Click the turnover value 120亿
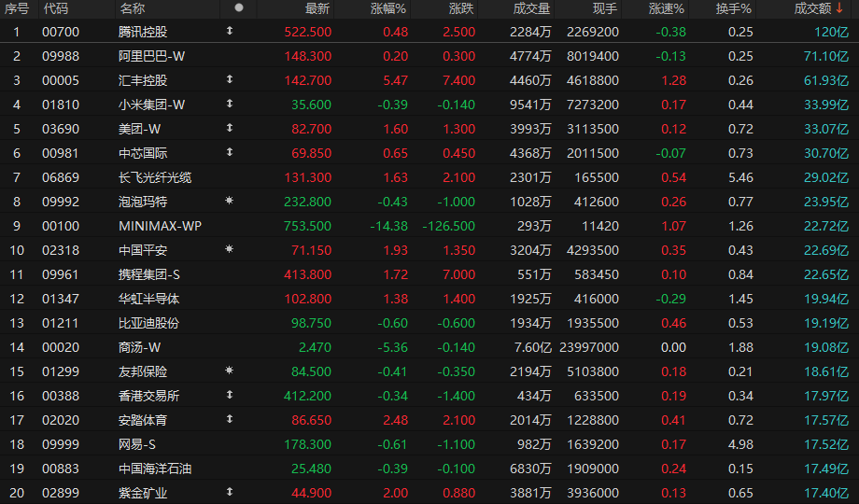Viewport: 859px width, 504px height. (x=832, y=32)
